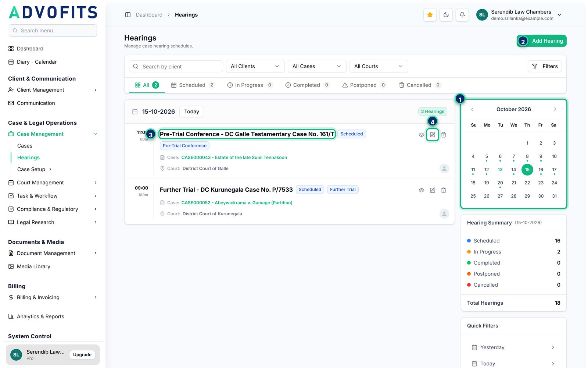View the Pre-Trial Conference hearing eye icon
Screen dimensions: 588x368
(x=422, y=135)
